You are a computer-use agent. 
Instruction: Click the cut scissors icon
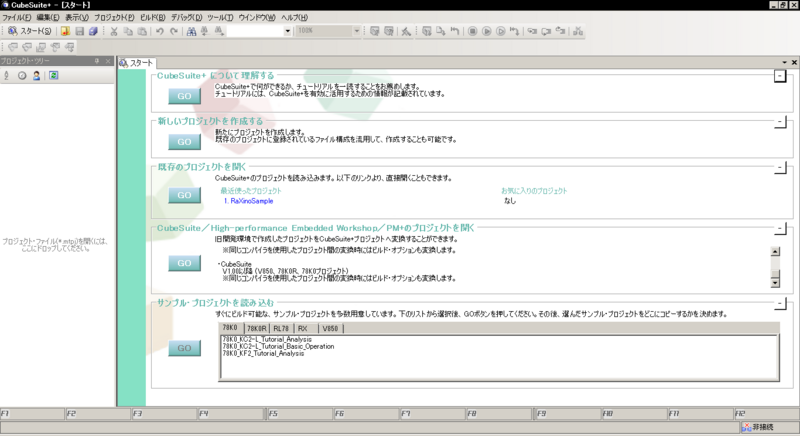(x=114, y=31)
